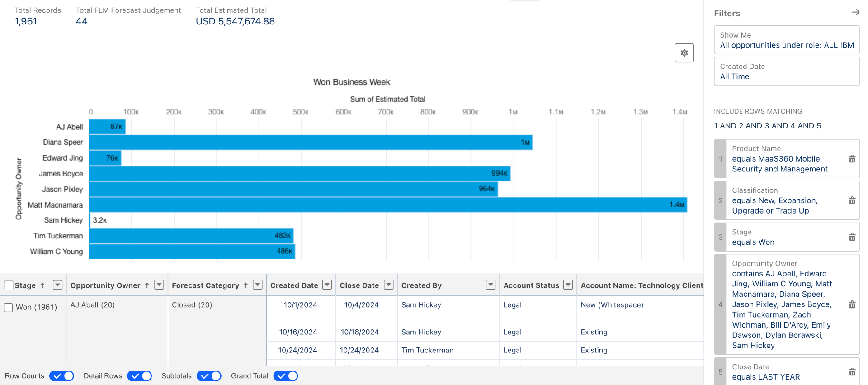Select the Edward Jing 76k bar
This screenshot has width=868, height=385.
click(105, 158)
